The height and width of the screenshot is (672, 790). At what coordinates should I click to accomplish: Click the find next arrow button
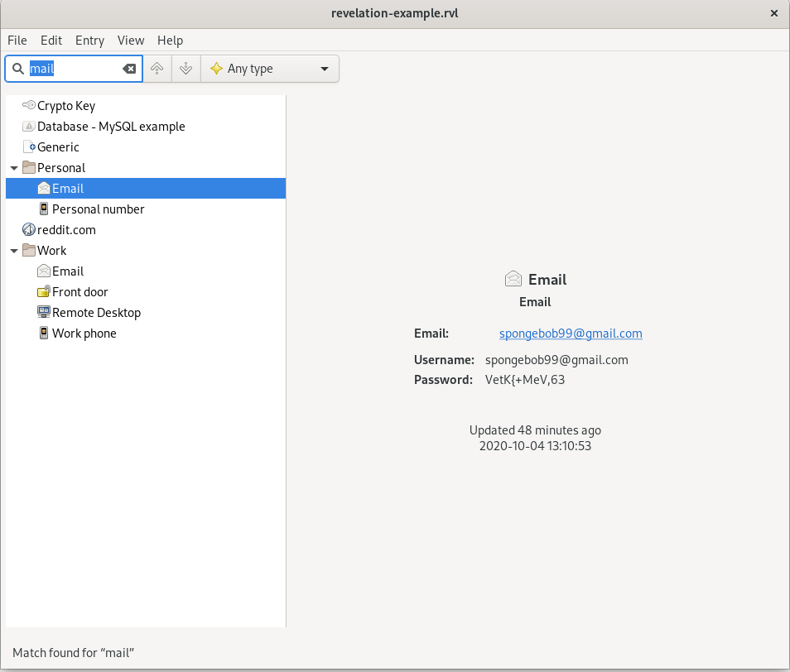click(x=186, y=69)
